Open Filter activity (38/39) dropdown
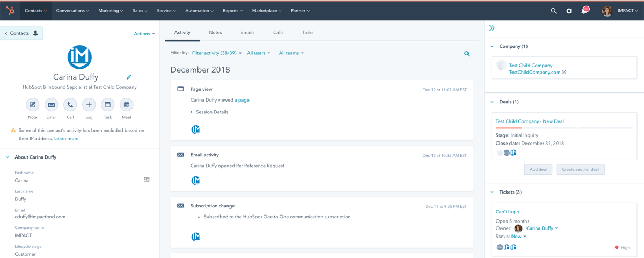This screenshot has width=644, height=258. (x=217, y=53)
